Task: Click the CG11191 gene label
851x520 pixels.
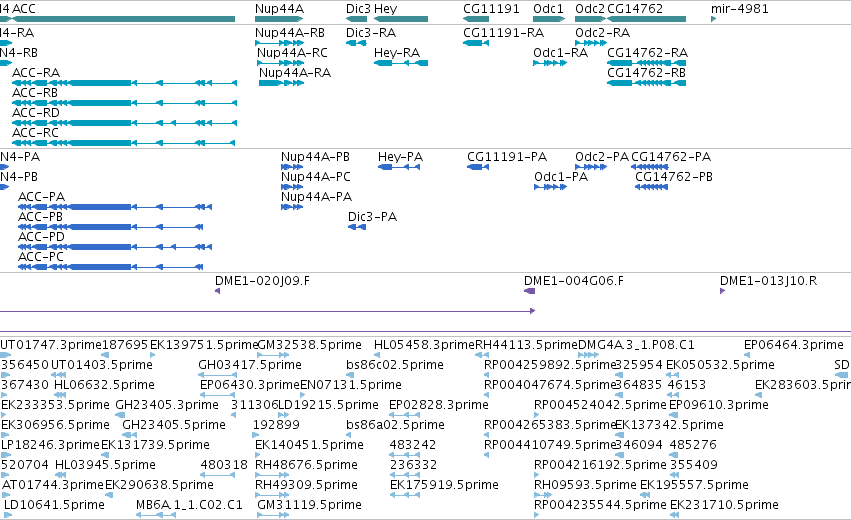Action: tap(491, 9)
